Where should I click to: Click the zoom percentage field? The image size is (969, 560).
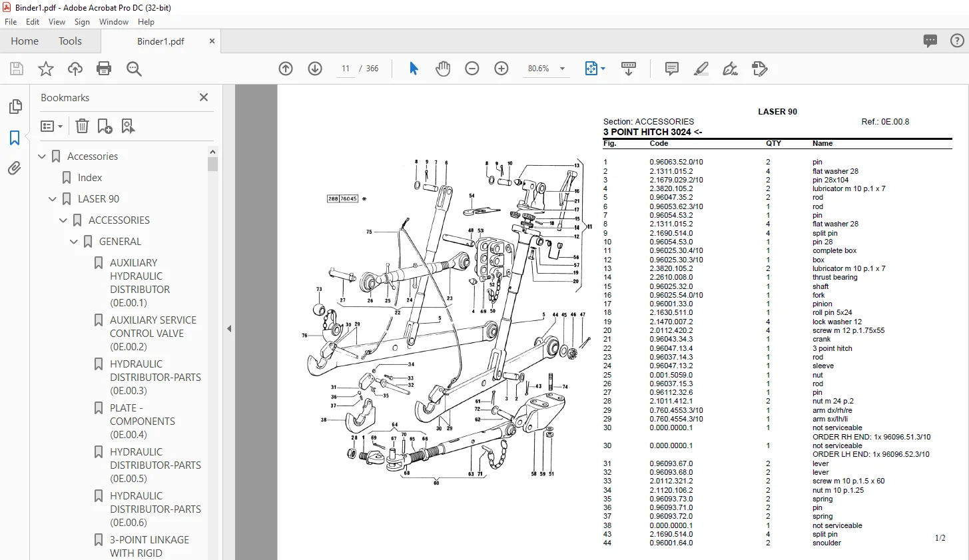pos(538,69)
